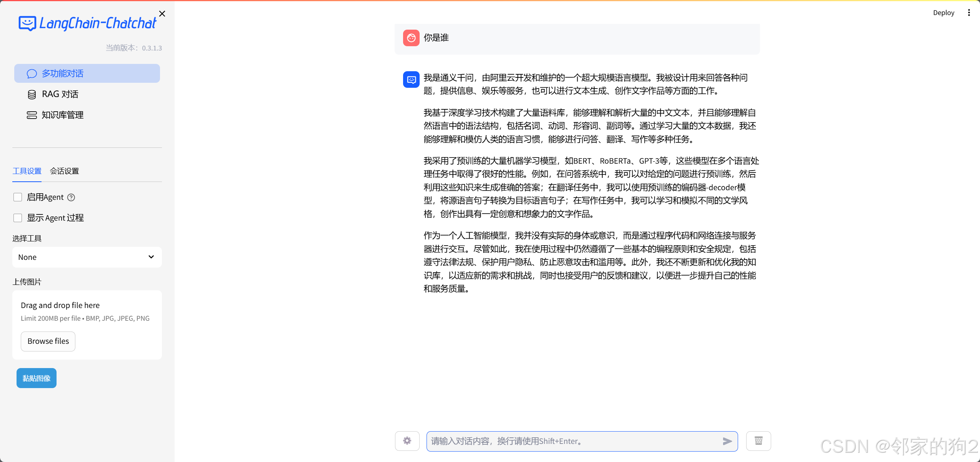
Task: Click the LangChain-Chatchat logo
Action: pos(87,23)
